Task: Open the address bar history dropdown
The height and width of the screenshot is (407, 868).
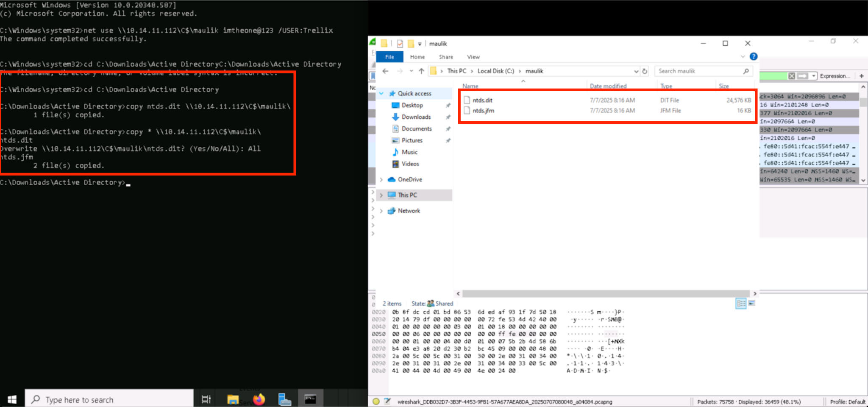Action: click(x=636, y=71)
